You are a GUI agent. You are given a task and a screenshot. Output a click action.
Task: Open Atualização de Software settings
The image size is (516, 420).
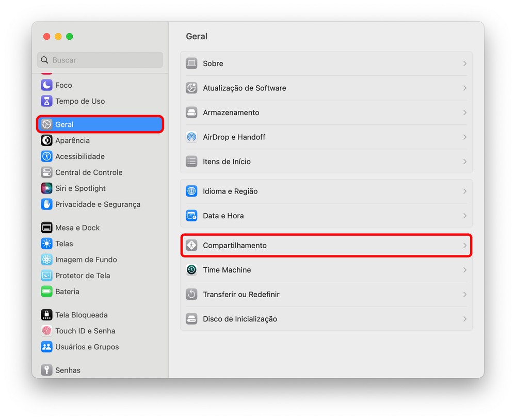coord(244,88)
